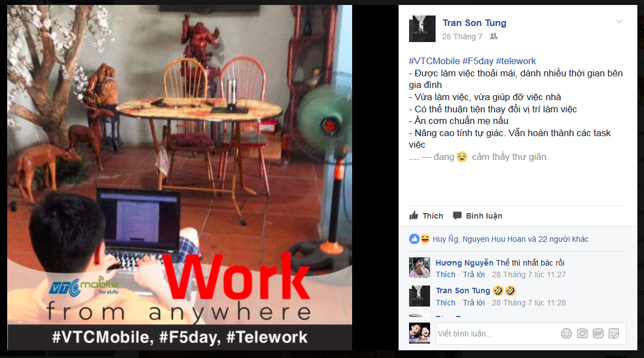Reply to Hương Nguyễn's comment with Trả lời
The image size is (644, 358).
click(x=474, y=274)
